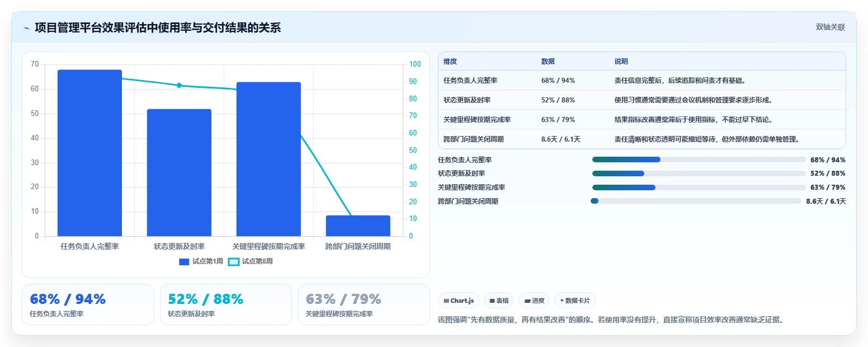The height and width of the screenshot is (347, 868).
Task: Click the 跨部门问题关闭周期 bar in the chart
Action: (x=358, y=226)
